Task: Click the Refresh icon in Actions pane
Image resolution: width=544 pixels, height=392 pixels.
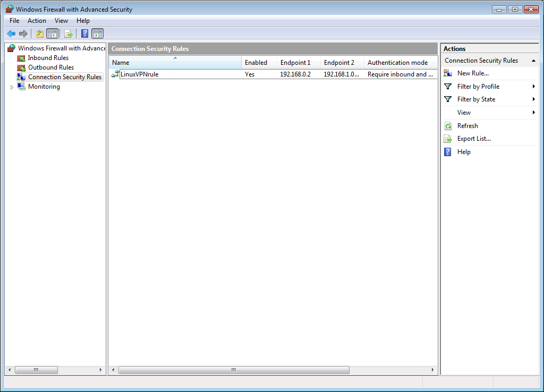Action: (448, 126)
